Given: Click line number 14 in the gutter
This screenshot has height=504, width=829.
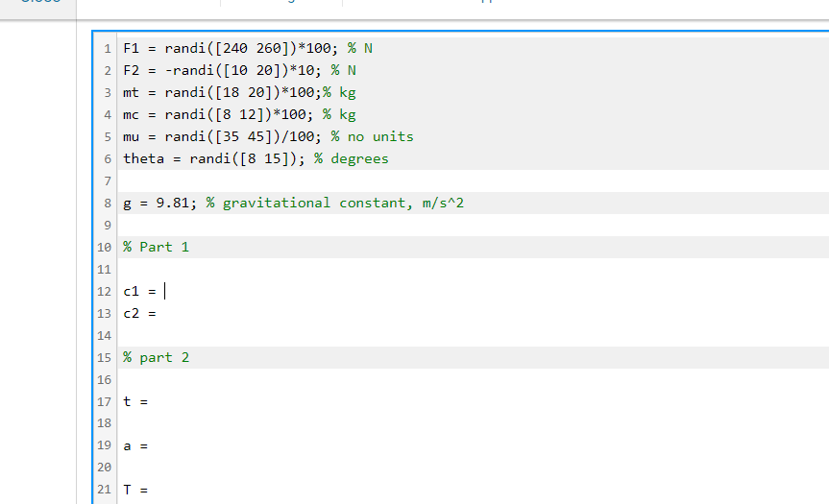Looking at the screenshot, I should click(x=104, y=336).
